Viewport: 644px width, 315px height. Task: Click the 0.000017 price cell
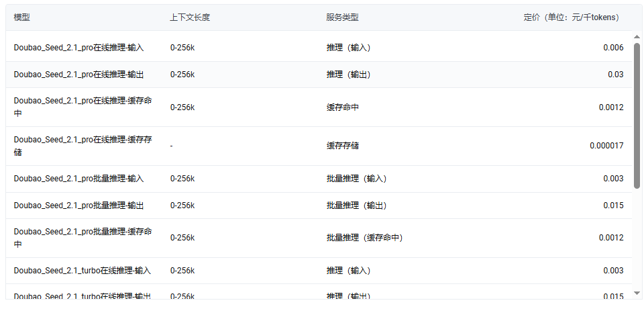coord(606,146)
